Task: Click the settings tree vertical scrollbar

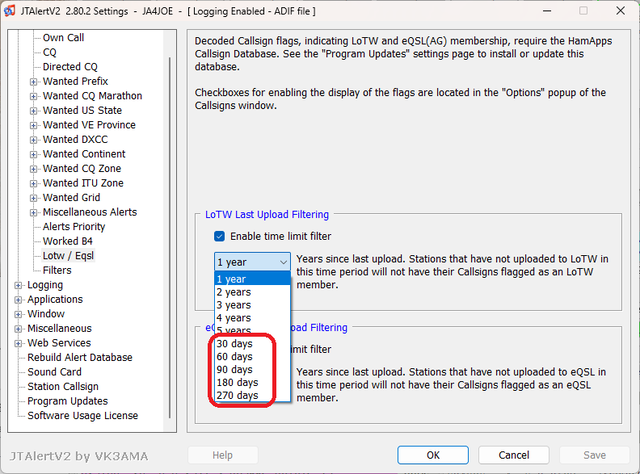Action: [x=170, y=237]
